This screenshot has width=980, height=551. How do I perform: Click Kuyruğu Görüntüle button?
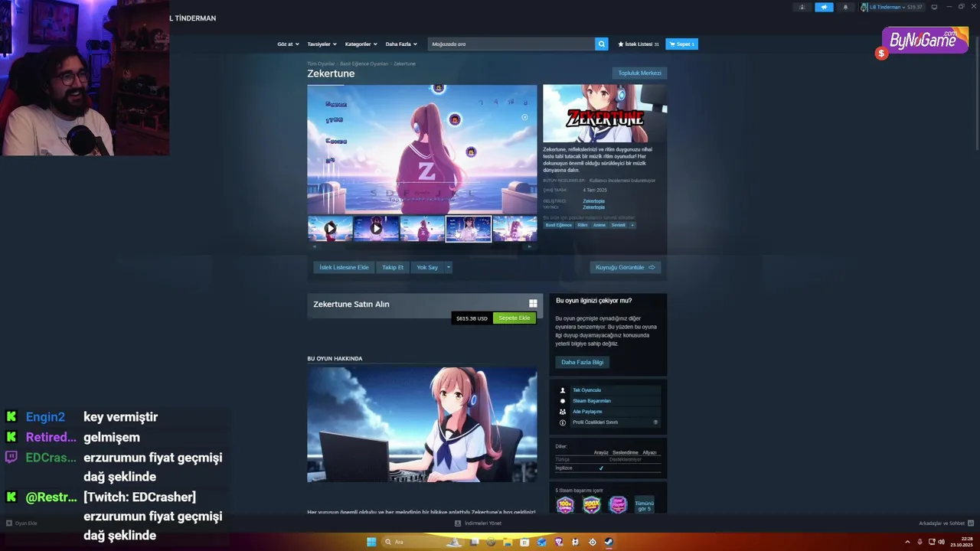[x=626, y=267]
